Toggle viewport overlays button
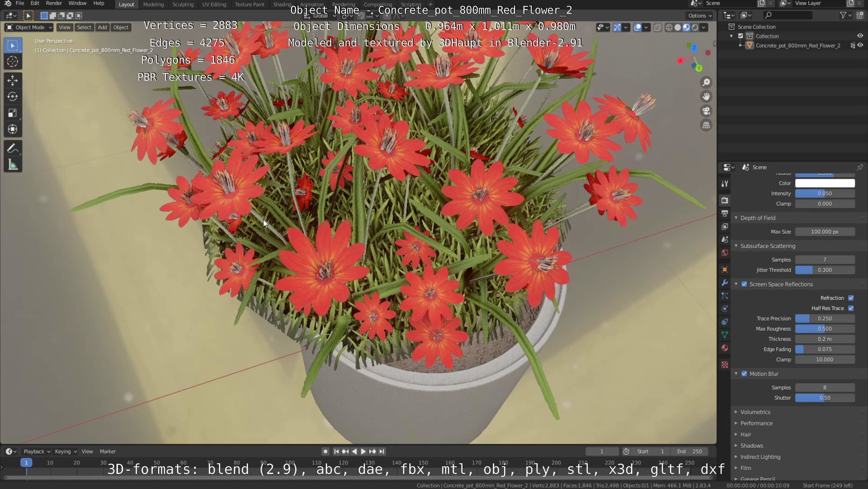The width and height of the screenshot is (868, 489). coord(637,28)
